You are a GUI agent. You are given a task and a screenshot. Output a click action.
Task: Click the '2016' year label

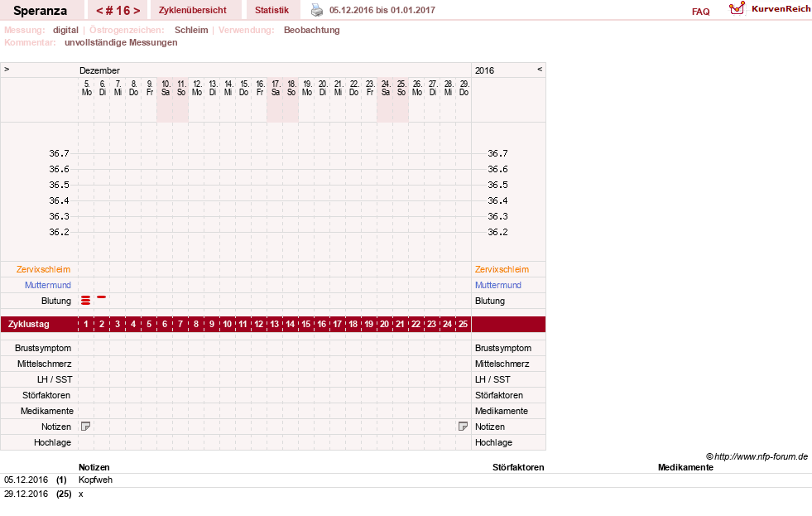(x=485, y=70)
